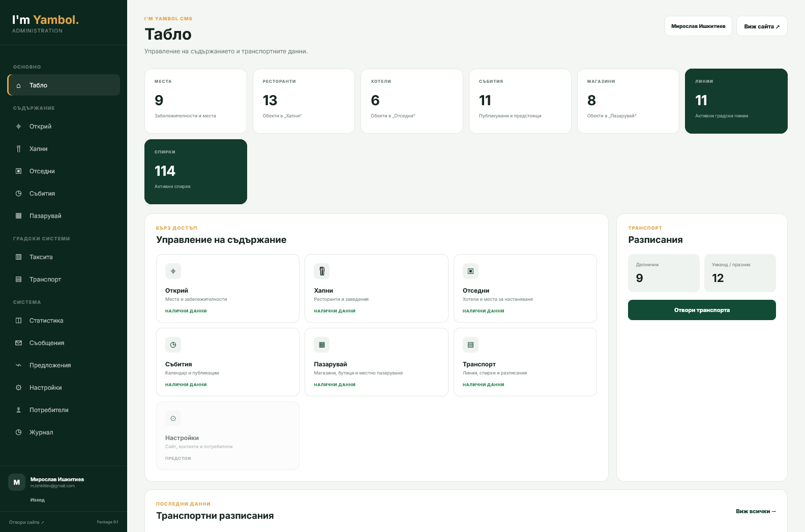The width and height of the screenshot is (805, 532).
Task: Click the Отвори транспорта button
Action: coord(702,310)
